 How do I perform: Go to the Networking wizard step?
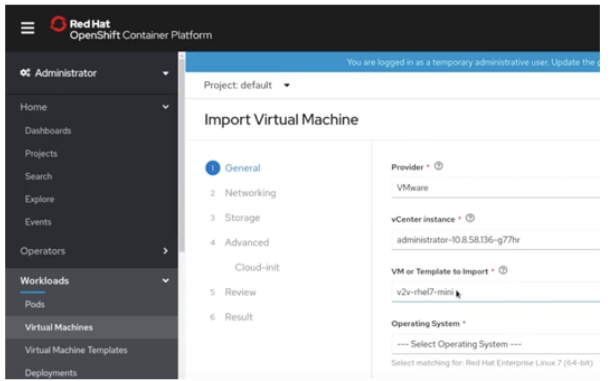[250, 193]
